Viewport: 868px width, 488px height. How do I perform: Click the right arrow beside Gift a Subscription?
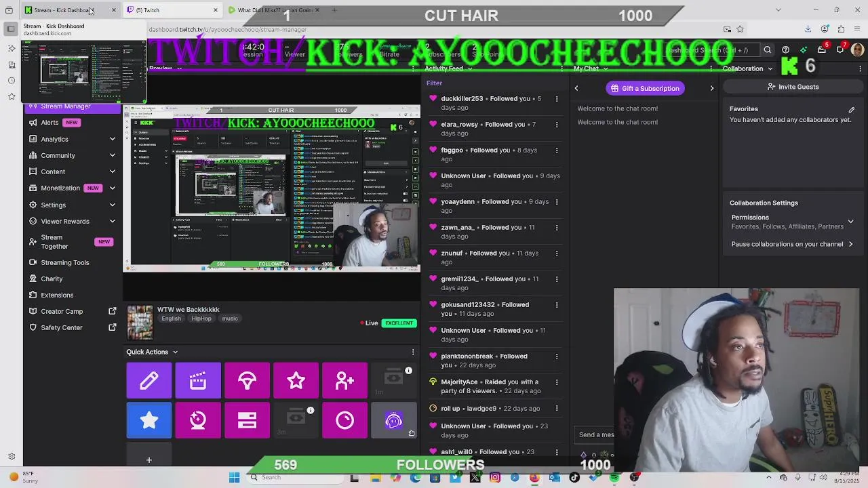(712, 88)
